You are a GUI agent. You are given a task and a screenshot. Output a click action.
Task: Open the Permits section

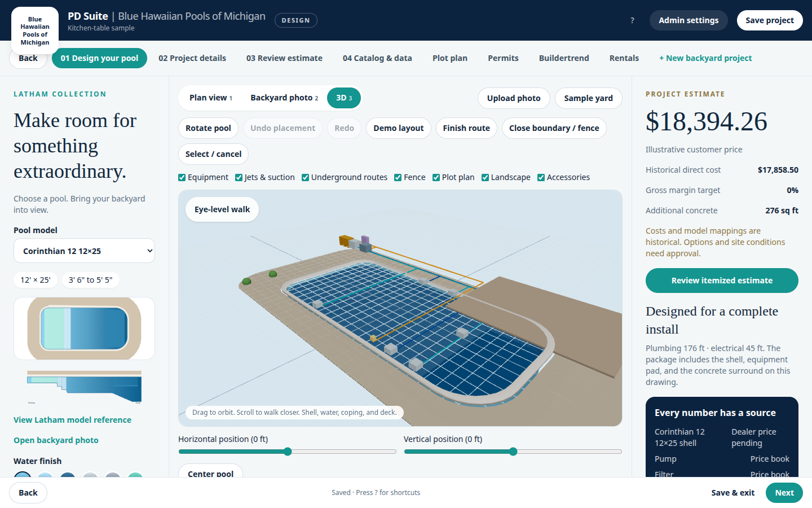point(503,58)
